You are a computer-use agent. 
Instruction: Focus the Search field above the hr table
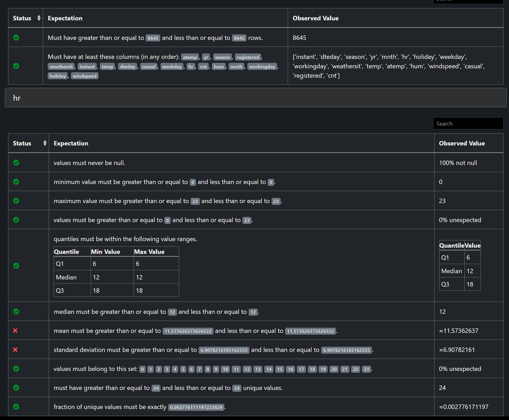tap(468, 123)
